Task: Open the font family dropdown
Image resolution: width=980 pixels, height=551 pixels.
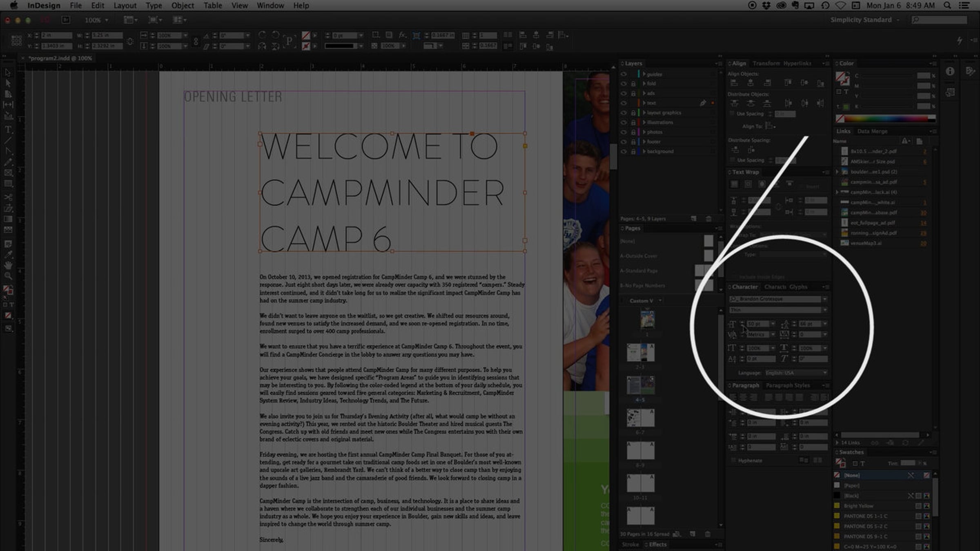Action: 824,299
